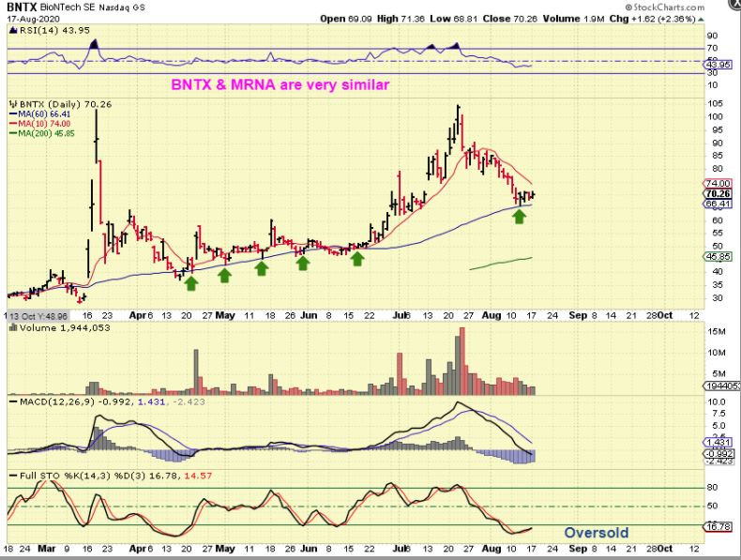Viewport: 741px width, 560px height.
Task: Click the 74.00 price tag on right axis
Action: point(718,183)
